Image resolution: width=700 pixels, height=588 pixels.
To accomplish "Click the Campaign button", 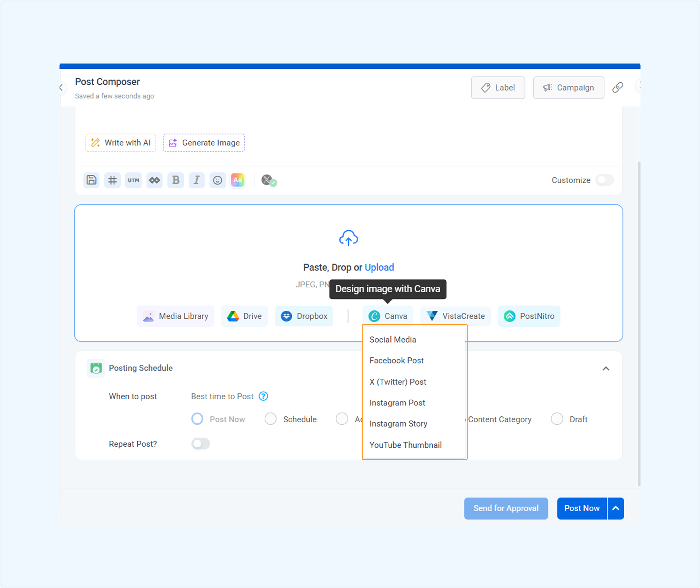I will pyautogui.click(x=569, y=88).
